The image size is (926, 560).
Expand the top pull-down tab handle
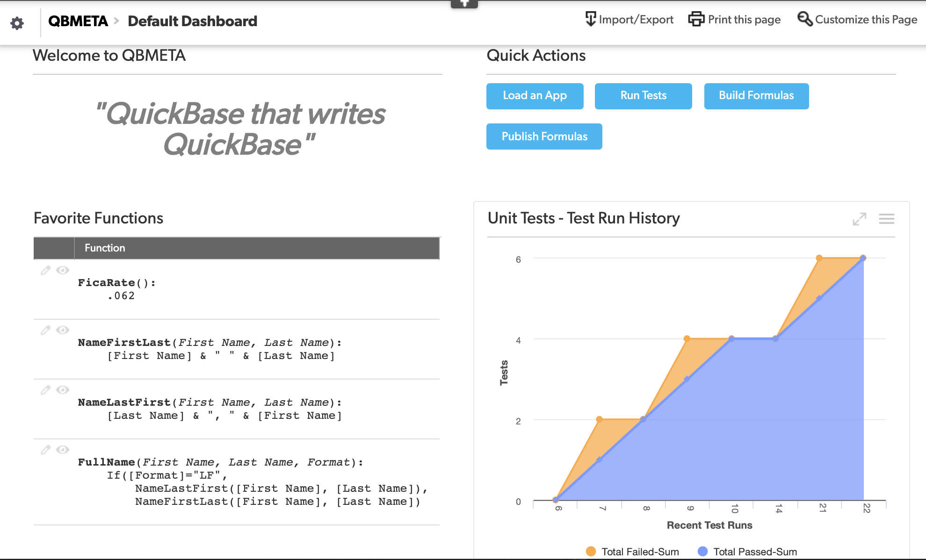pos(464,4)
